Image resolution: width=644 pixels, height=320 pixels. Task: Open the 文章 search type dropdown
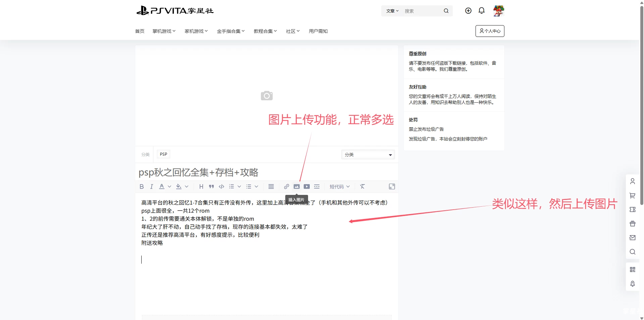(392, 11)
